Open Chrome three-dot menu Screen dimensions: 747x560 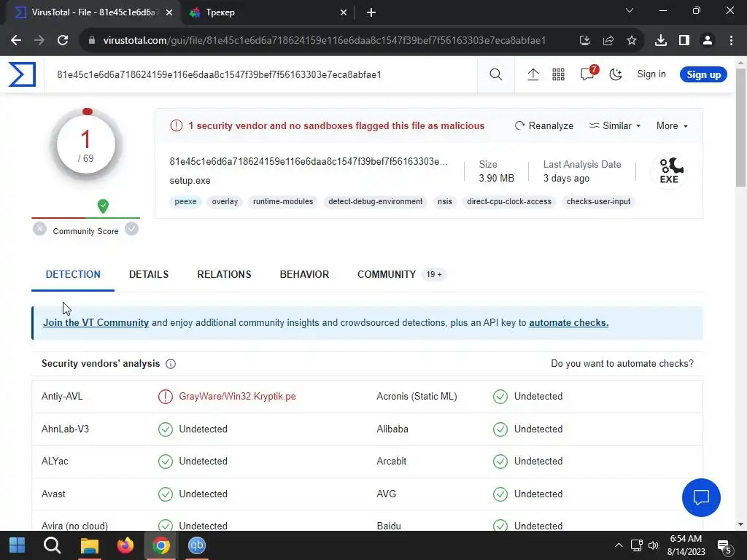(x=731, y=41)
